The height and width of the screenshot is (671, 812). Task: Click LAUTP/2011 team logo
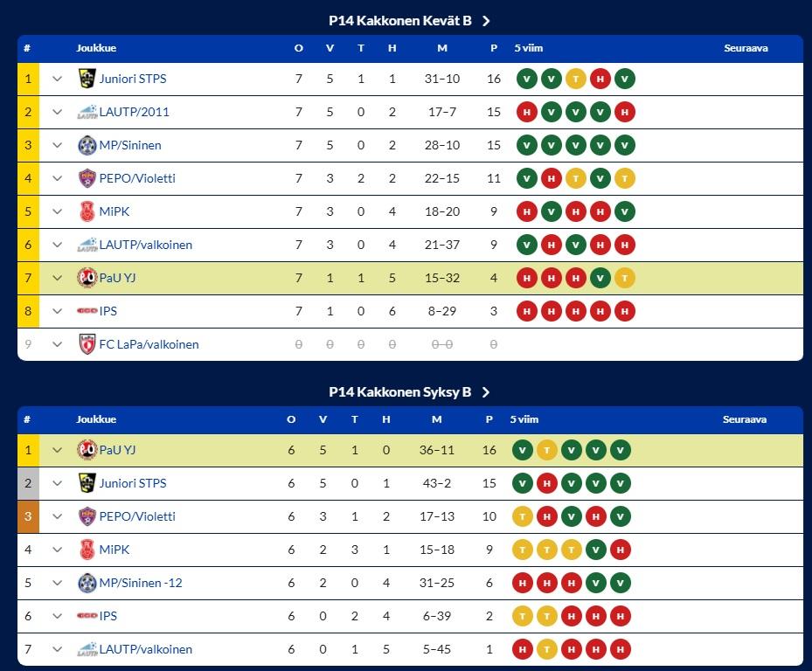point(87,112)
